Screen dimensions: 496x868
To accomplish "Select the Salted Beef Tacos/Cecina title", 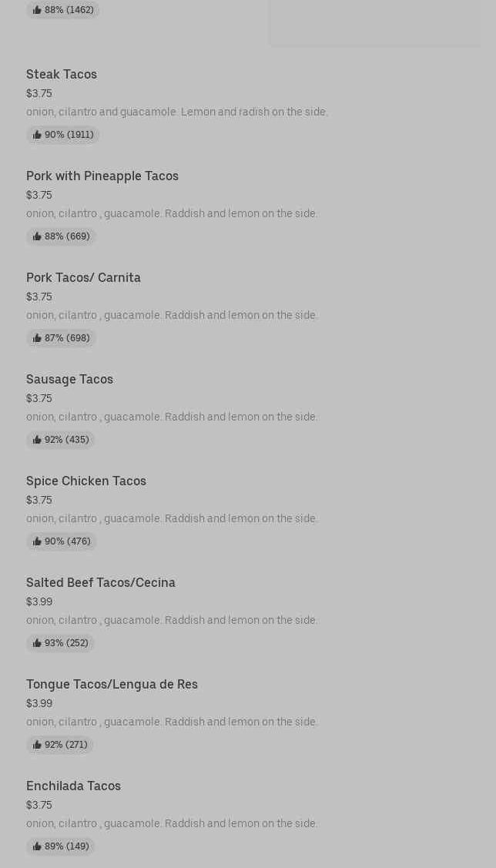I will point(101,582).
